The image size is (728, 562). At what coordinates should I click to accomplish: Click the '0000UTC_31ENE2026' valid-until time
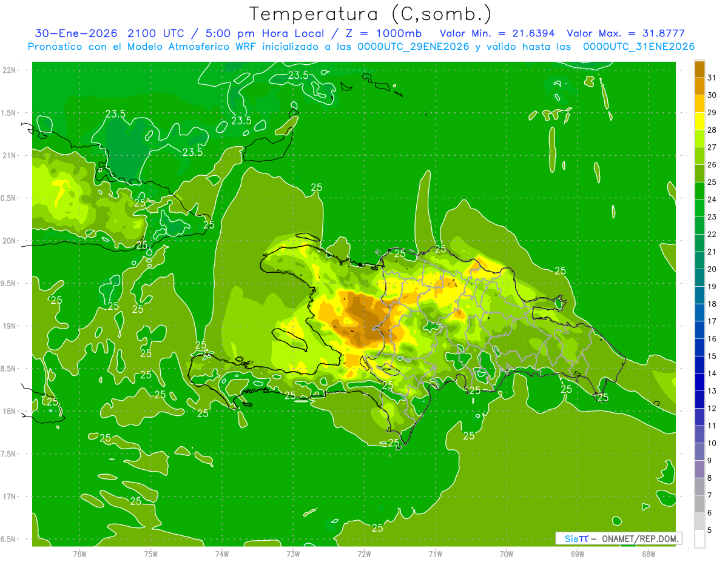(x=638, y=47)
